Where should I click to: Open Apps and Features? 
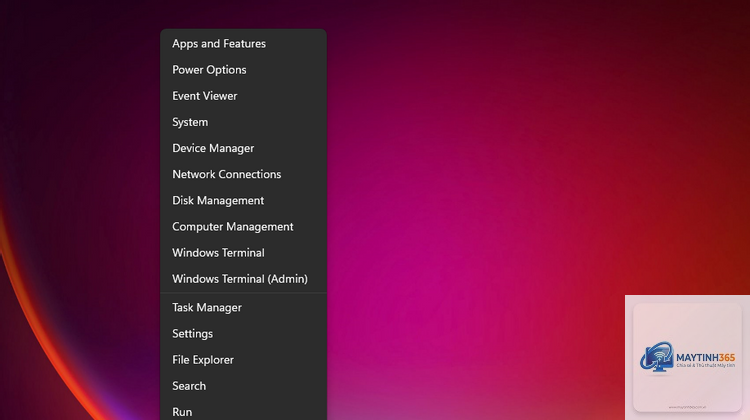(x=243, y=44)
